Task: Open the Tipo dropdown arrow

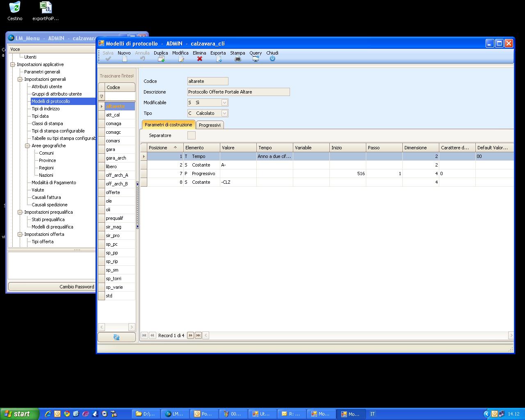Action: [x=224, y=113]
